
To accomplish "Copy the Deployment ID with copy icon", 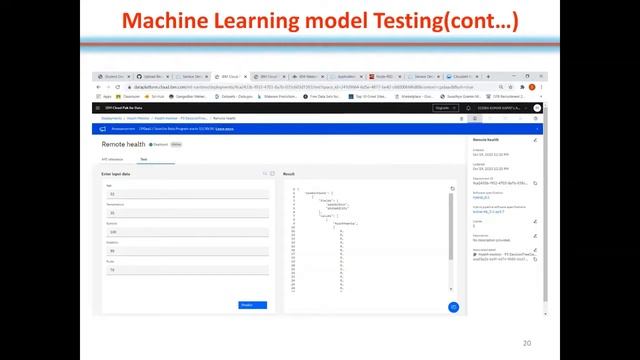I will point(535,183).
